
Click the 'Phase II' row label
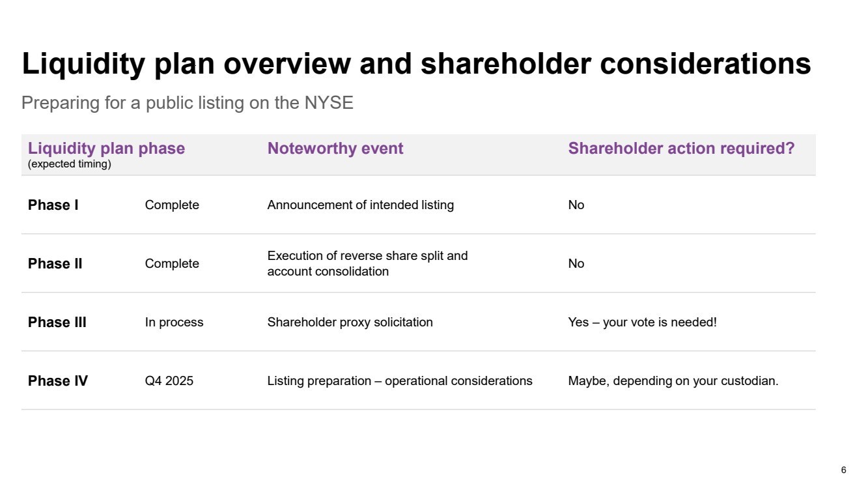(x=55, y=264)
